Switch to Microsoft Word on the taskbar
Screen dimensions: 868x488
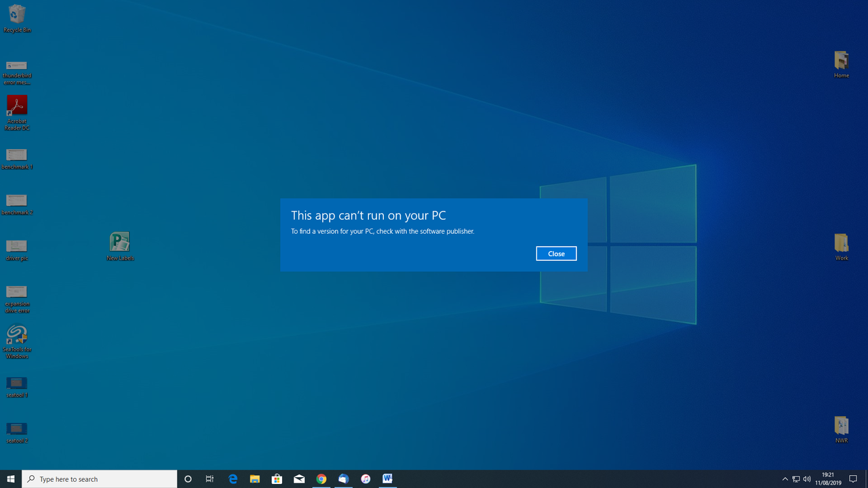point(387,479)
